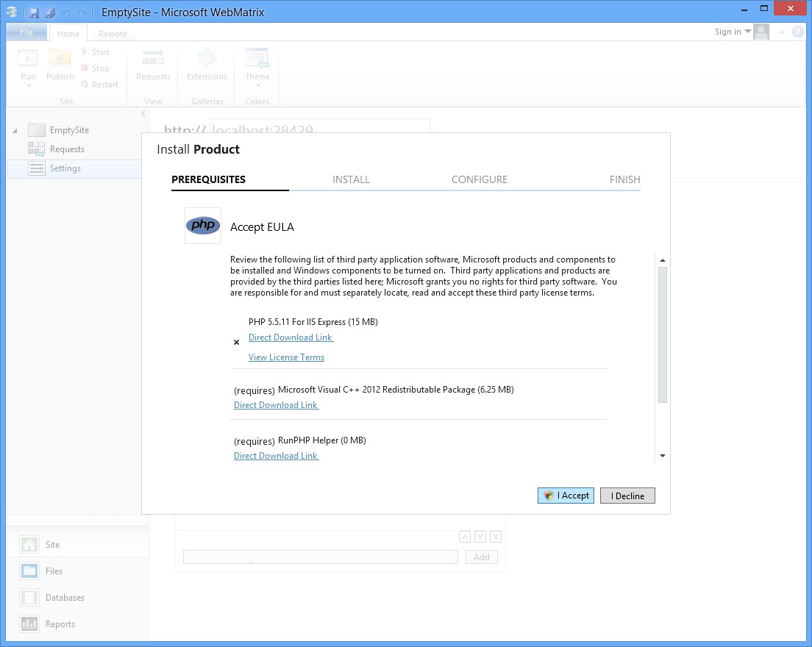Image resolution: width=812 pixels, height=647 pixels.
Task: Open the Extensions gallery icon
Action: pos(207,57)
